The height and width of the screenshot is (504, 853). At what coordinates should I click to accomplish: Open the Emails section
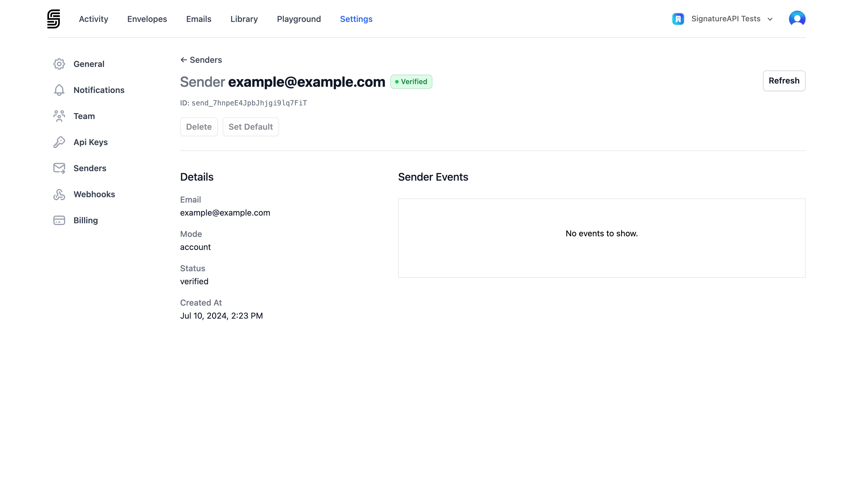pyautogui.click(x=198, y=19)
